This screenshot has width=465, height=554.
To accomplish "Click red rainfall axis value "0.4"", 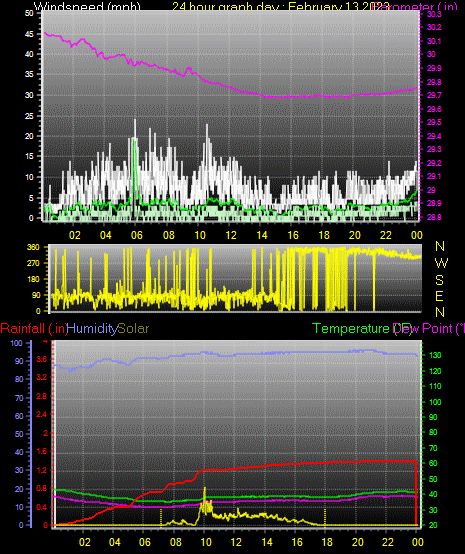I will pos(41,507).
